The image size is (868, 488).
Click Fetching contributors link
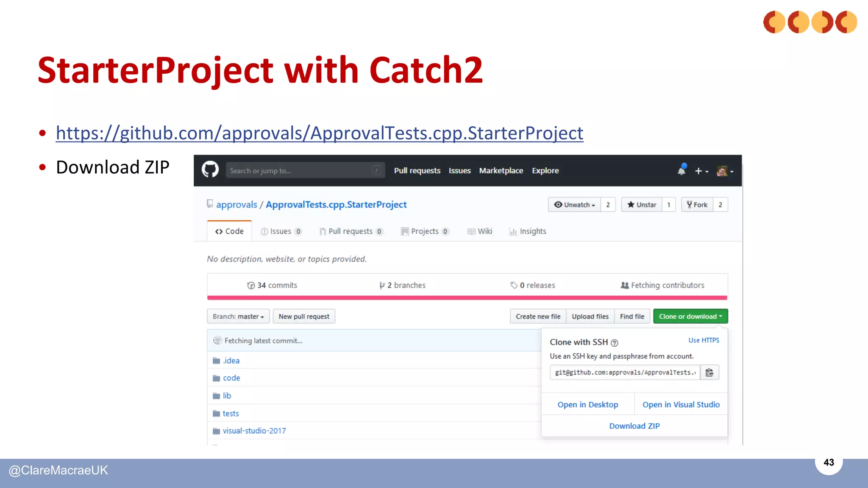tap(662, 285)
